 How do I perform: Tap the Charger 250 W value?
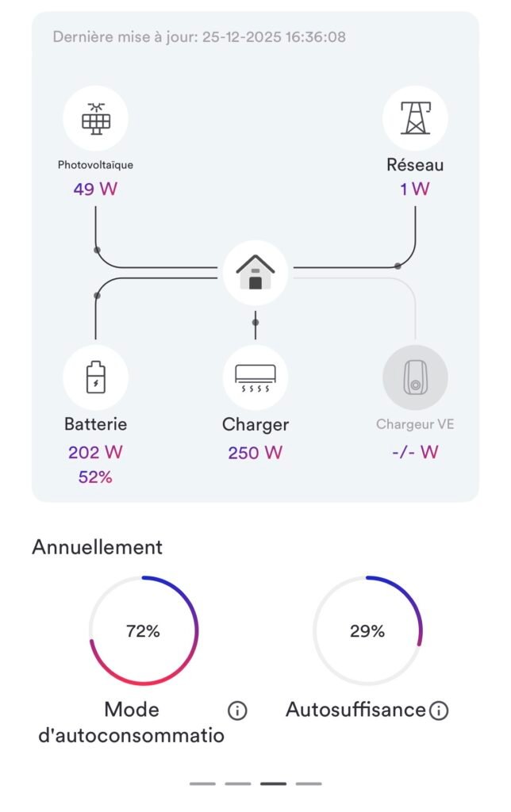[x=255, y=453]
